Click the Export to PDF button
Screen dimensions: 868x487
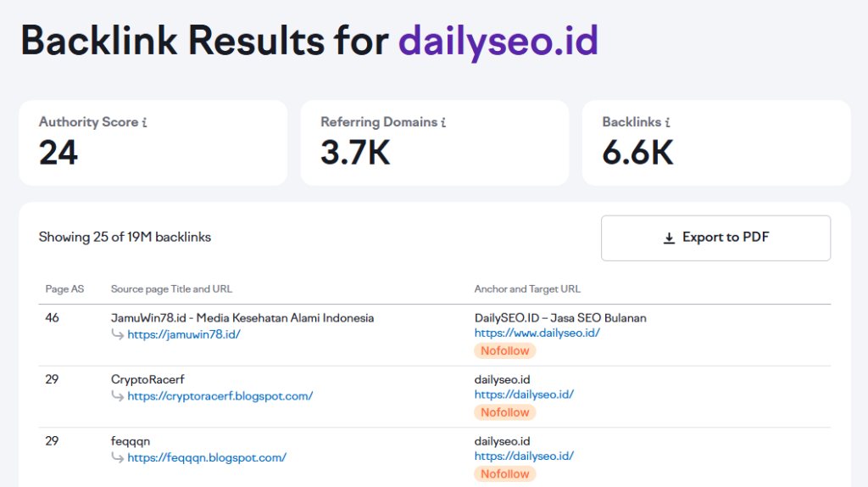(x=715, y=238)
